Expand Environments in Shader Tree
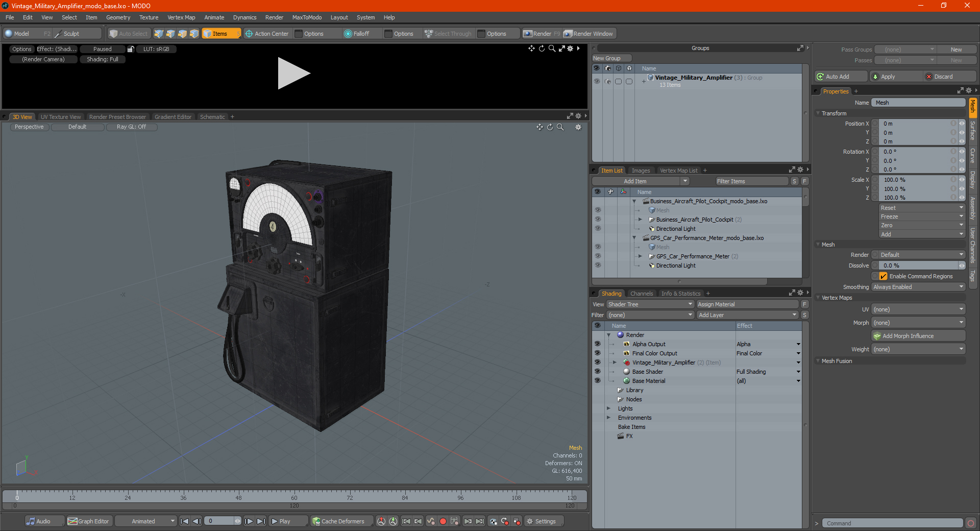Viewport: 980px width, 531px height. [x=608, y=418]
